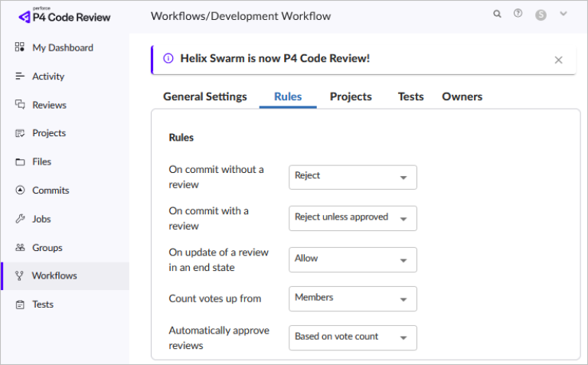Screen dimensions: 588x365
Task: Click the Reviews icon in sidebar
Action: tap(20, 105)
